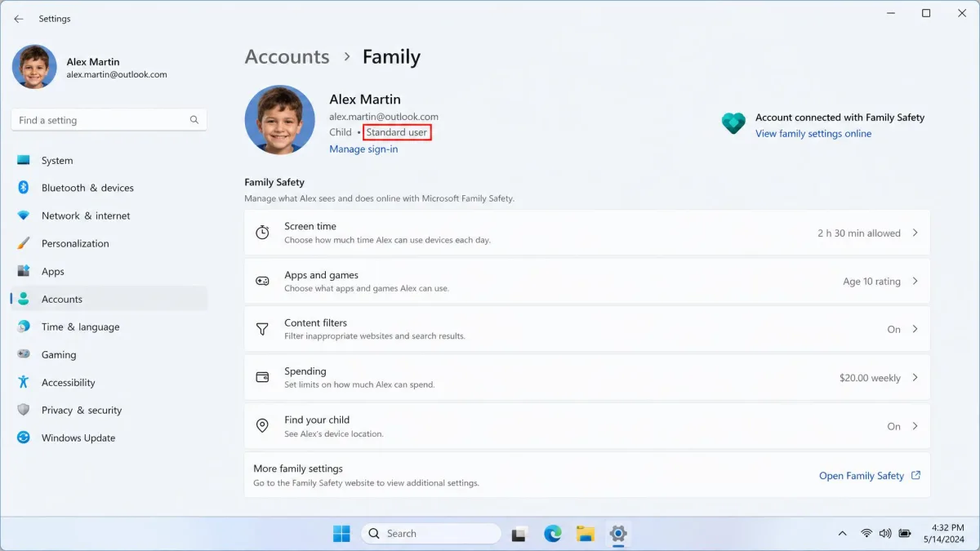The height and width of the screenshot is (551, 980).
Task: Click the Standard user label
Action: pyautogui.click(x=397, y=132)
